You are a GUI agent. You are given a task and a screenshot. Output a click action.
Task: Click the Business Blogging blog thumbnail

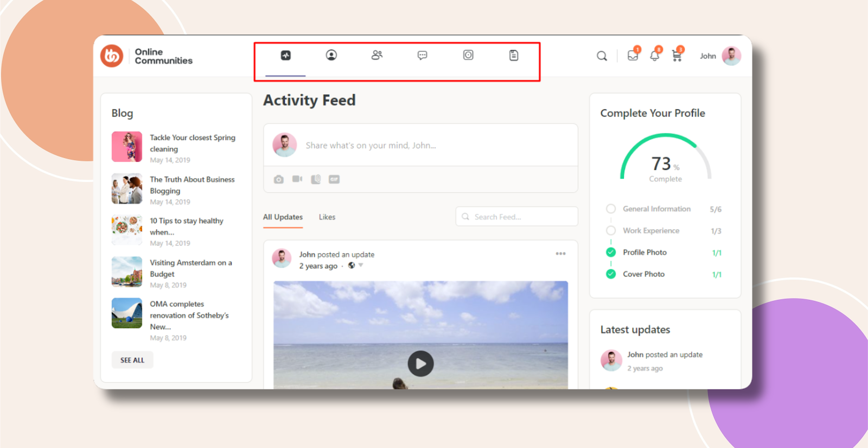point(127,188)
